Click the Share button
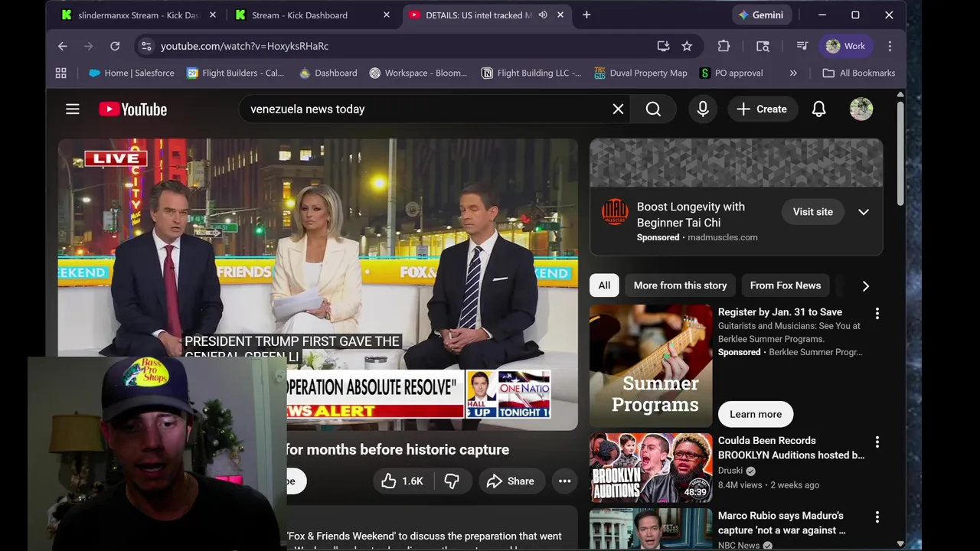 [x=510, y=481]
